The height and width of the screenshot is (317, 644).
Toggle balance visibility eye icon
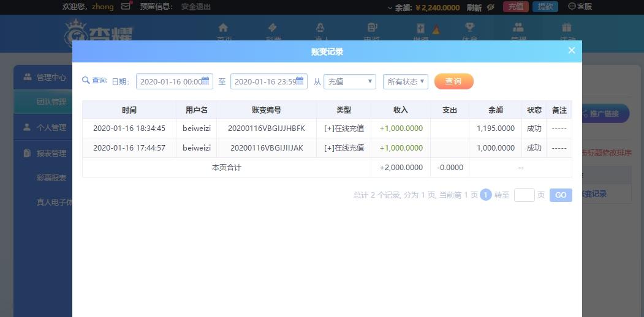[x=490, y=7]
